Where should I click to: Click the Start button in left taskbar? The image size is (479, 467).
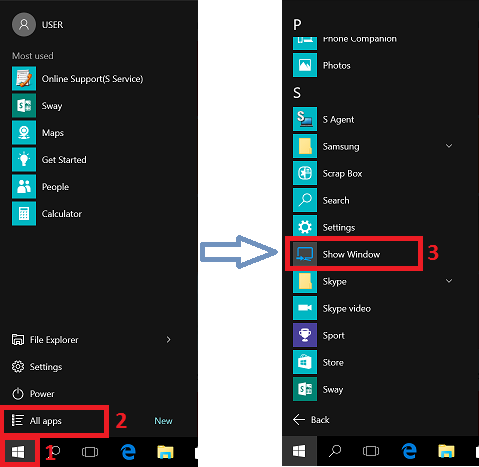click(x=18, y=452)
